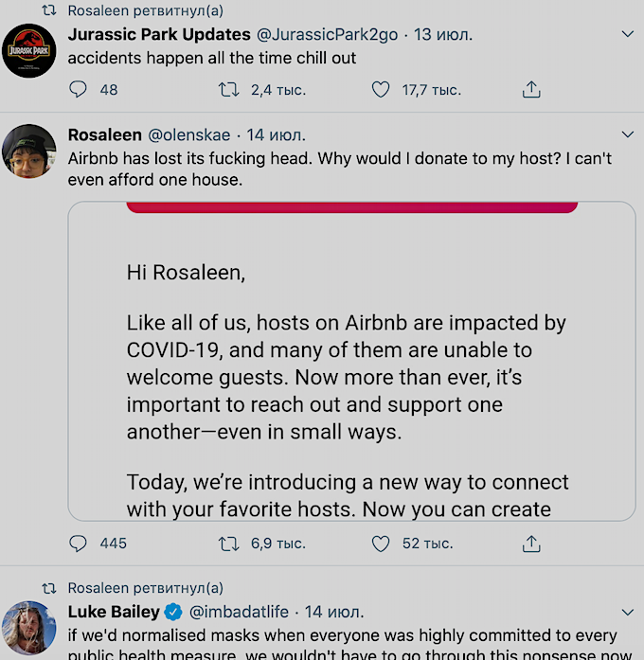Click Luke Bailey's verified badge
Viewport: 644px width, 660px height.
click(173, 612)
